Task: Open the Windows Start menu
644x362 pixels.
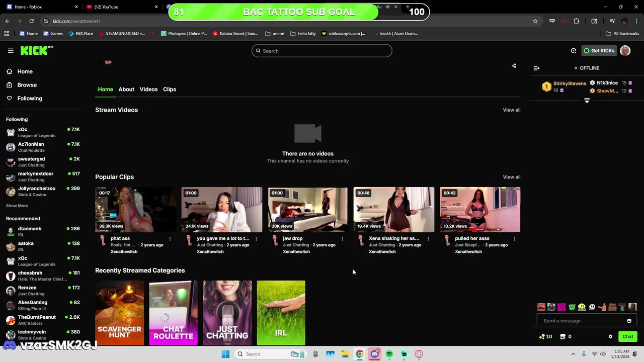Action: [x=225, y=354]
